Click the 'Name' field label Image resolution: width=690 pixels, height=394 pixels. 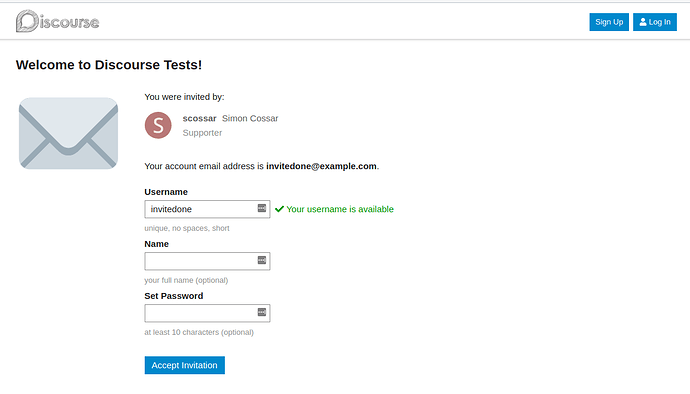(x=157, y=244)
